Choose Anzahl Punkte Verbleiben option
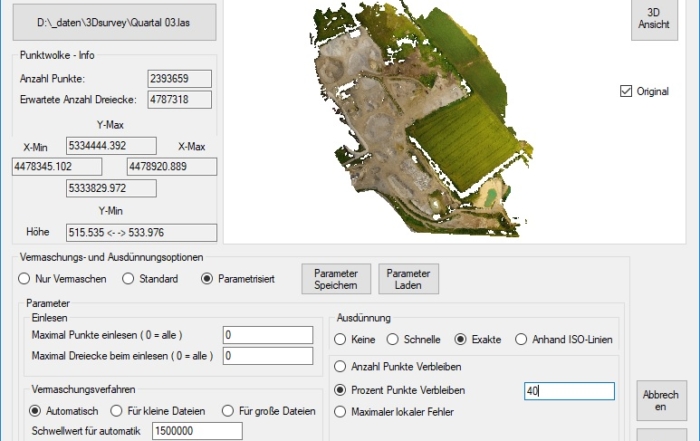 pyautogui.click(x=342, y=367)
